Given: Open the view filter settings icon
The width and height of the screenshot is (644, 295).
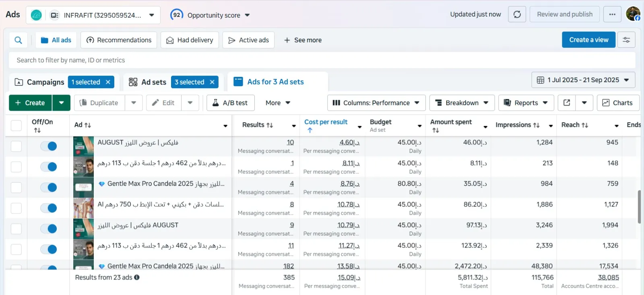Looking at the screenshot, I should pos(626,40).
